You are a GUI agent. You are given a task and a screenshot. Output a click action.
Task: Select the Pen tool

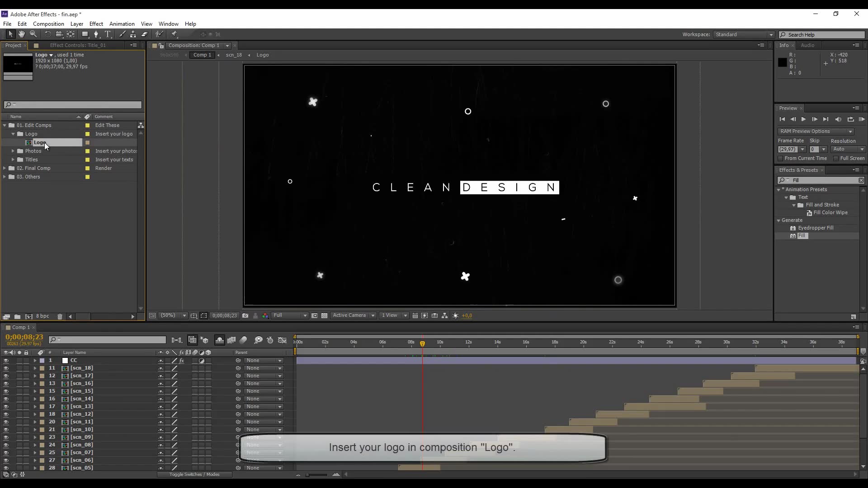pyautogui.click(x=96, y=34)
